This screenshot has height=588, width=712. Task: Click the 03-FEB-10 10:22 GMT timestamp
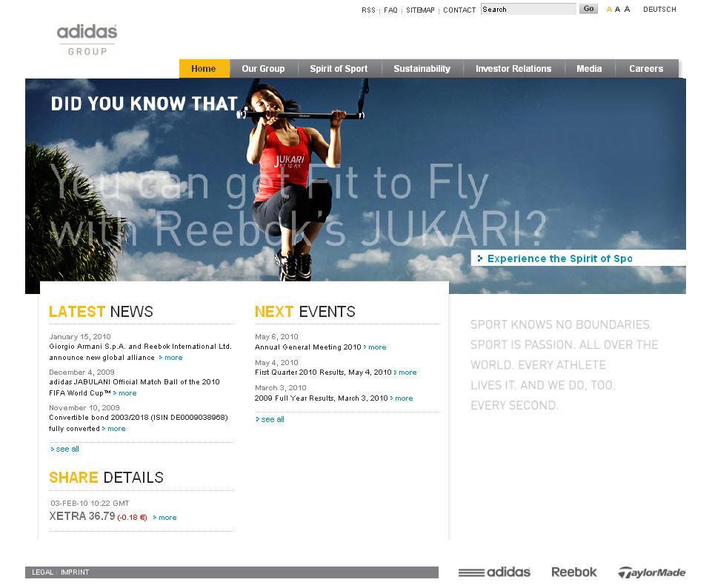point(90,503)
